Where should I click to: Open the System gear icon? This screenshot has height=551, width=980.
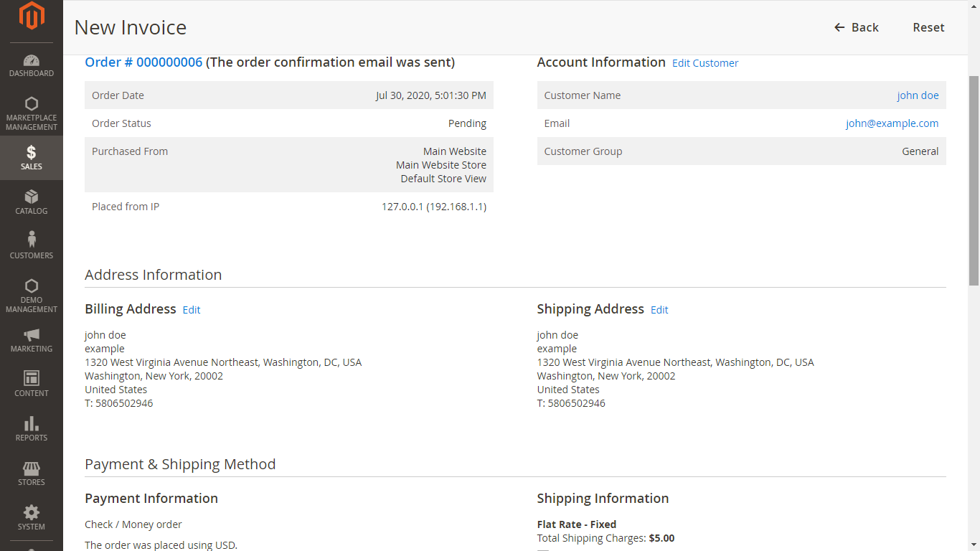pyautogui.click(x=32, y=513)
